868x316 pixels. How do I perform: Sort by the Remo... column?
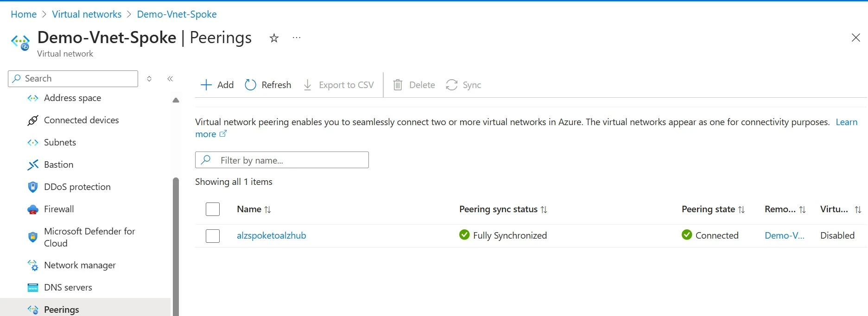point(785,209)
